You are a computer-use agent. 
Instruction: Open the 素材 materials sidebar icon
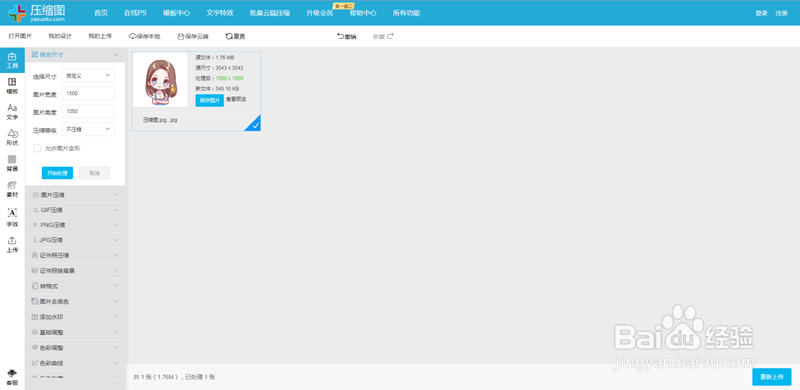tap(12, 189)
